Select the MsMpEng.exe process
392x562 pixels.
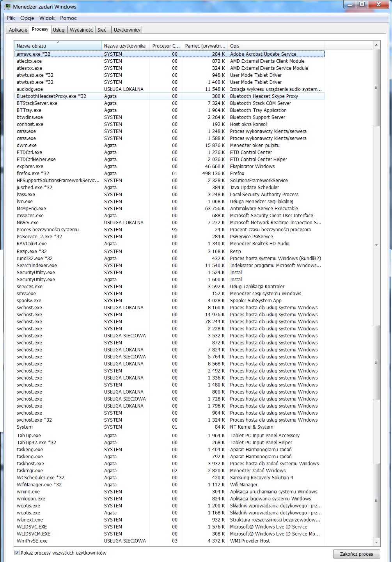pos(169,209)
